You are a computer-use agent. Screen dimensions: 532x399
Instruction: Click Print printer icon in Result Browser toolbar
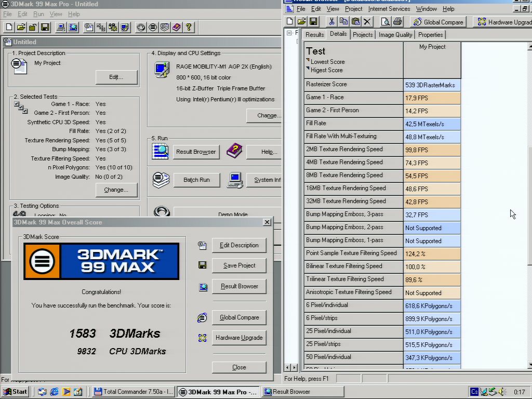[x=397, y=22]
